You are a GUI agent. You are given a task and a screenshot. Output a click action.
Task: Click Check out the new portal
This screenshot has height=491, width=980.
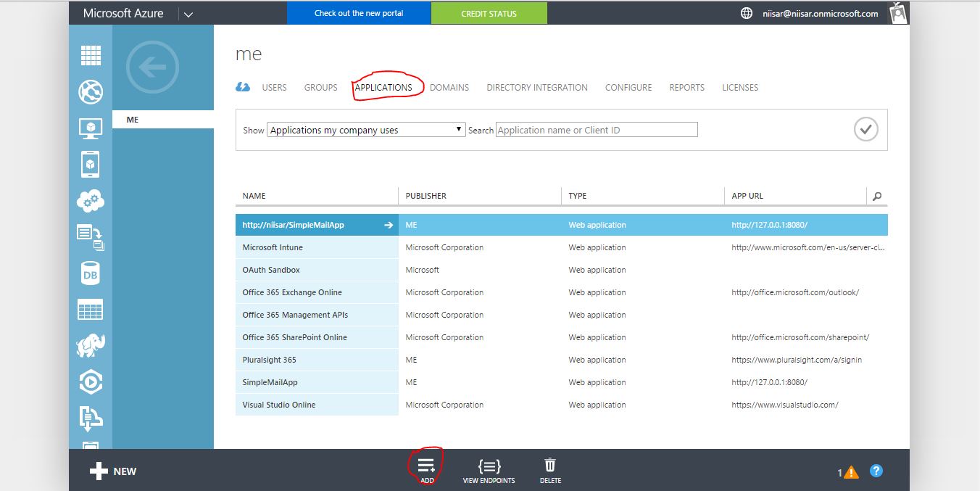(359, 13)
